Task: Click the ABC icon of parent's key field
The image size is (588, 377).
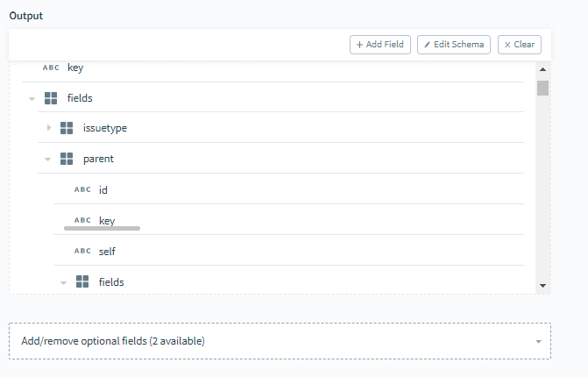Action: point(82,220)
